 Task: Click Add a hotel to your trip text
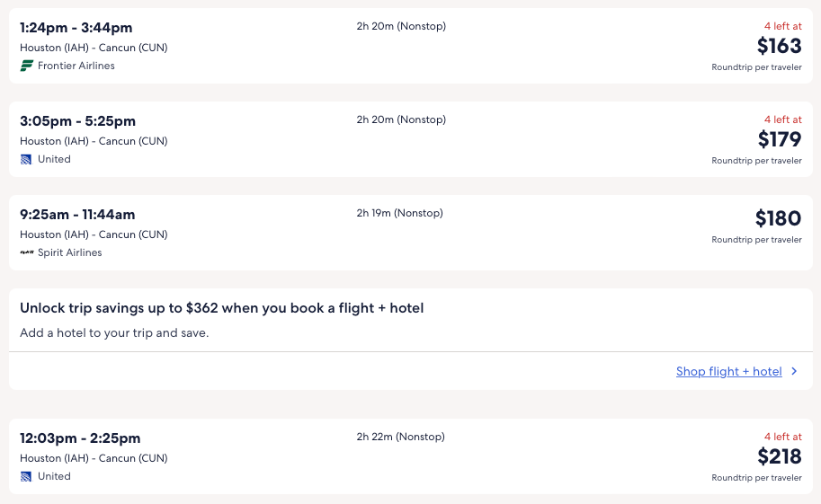click(114, 332)
